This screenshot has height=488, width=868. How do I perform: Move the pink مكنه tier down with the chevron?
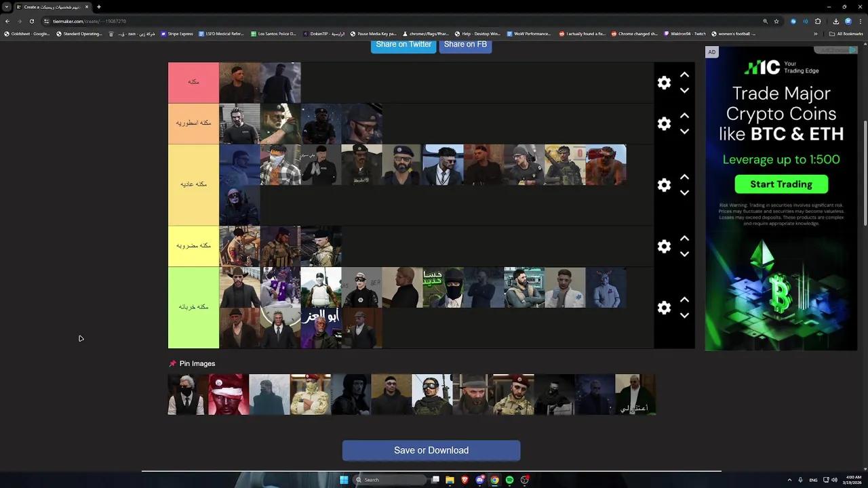tap(684, 90)
